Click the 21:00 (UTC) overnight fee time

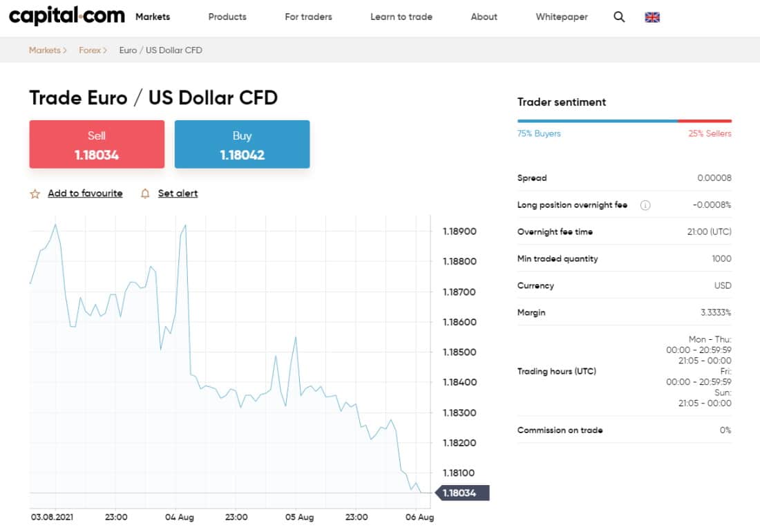709,231
